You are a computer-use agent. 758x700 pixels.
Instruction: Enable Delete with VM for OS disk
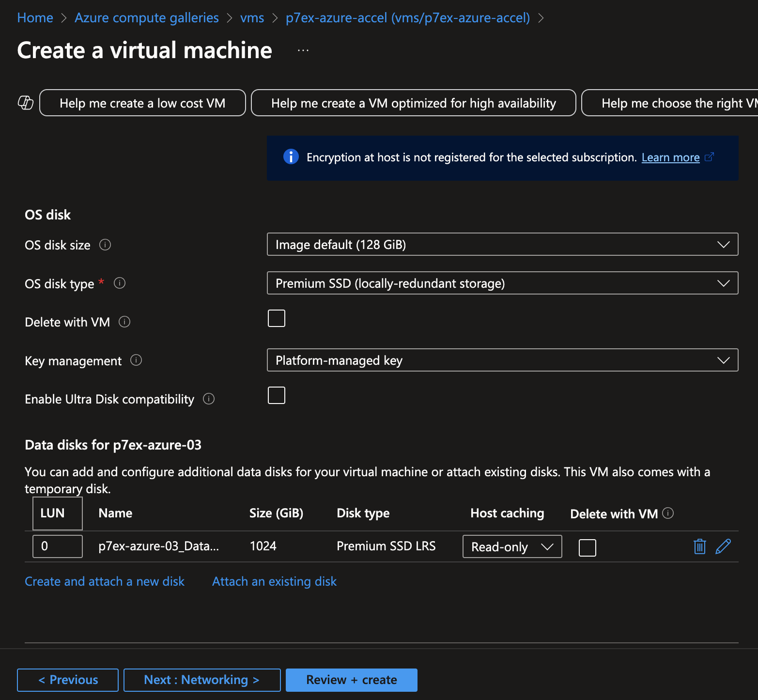point(277,318)
